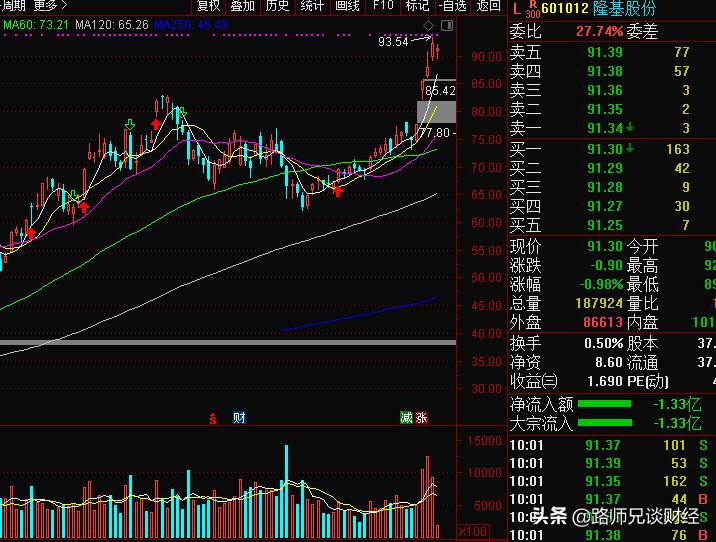The width and height of the screenshot is (716, 542).
Task: Click the 现价 91.30 value
Action: tap(605, 247)
